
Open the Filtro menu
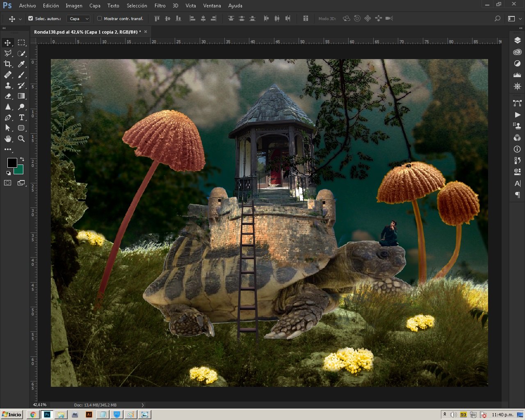coord(160,6)
